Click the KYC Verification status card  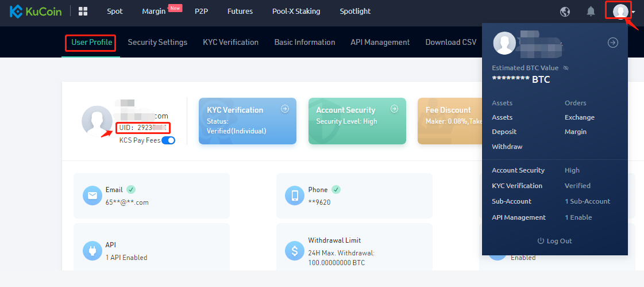coord(247,121)
